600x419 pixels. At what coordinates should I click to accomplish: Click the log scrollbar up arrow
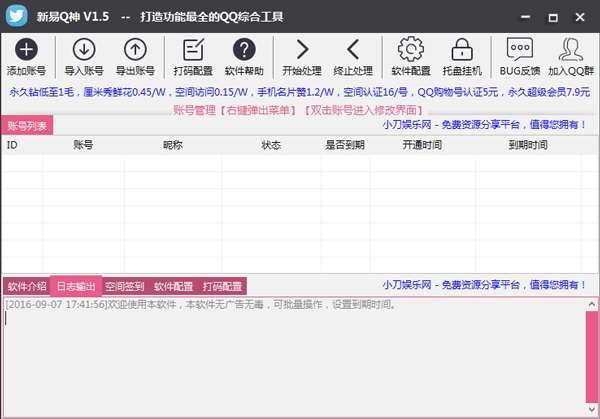(x=592, y=305)
